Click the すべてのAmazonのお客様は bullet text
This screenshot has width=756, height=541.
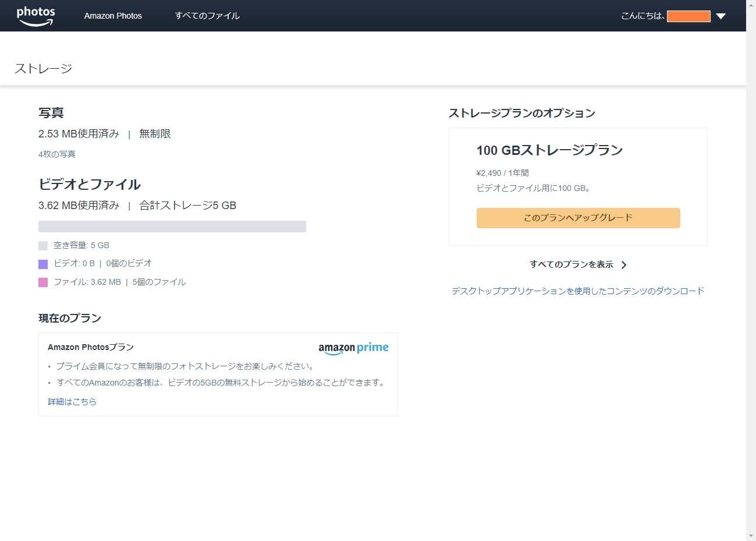[222, 383]
